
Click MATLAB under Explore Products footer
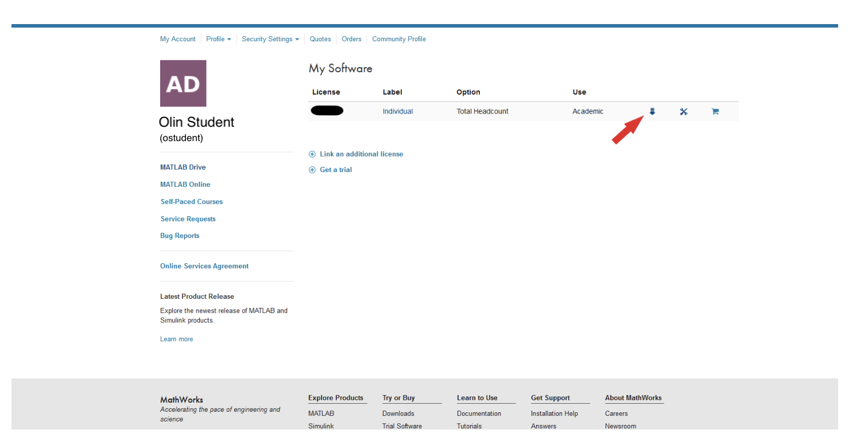pos(321,413)
